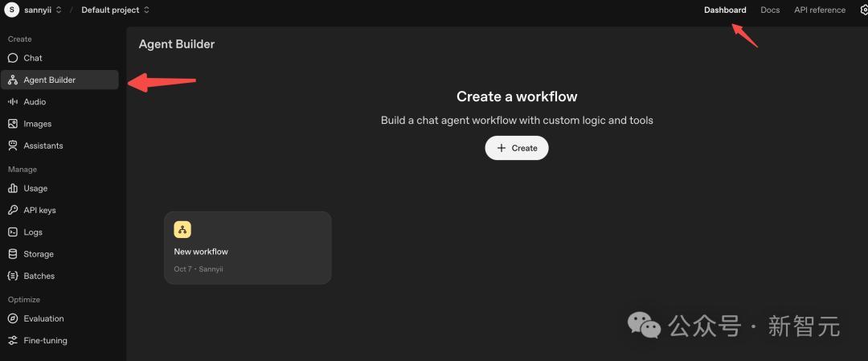This screenshot has width=868, height=361.
Task: Click the Logs terminal icon
Action: point(13,232)
